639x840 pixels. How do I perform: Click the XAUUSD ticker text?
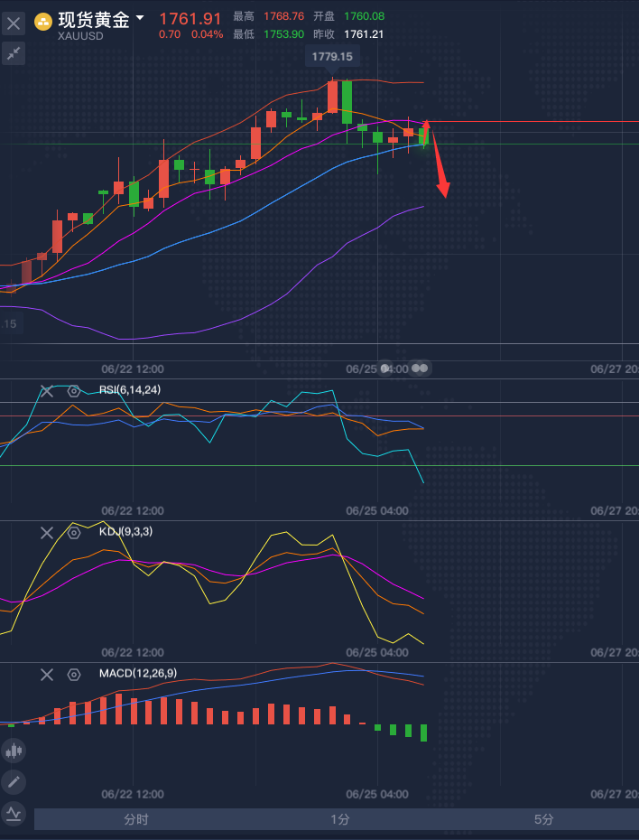tap(80, 36)
